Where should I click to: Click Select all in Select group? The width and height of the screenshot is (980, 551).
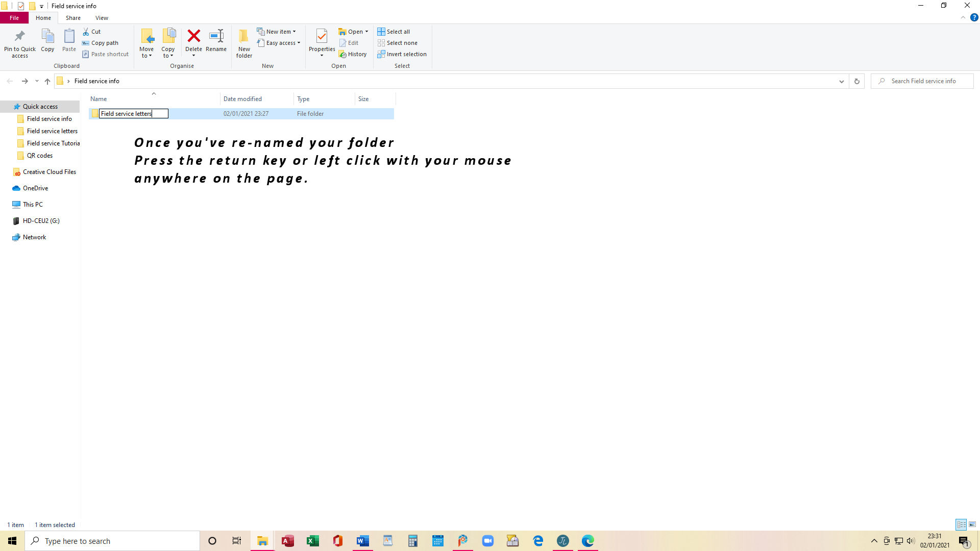(x=394, y=32)
